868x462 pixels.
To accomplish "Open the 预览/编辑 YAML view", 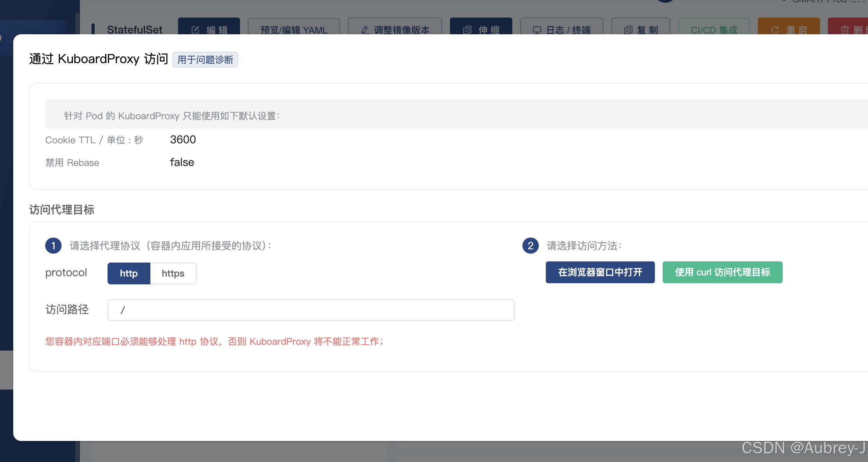I will pos(294,30).
